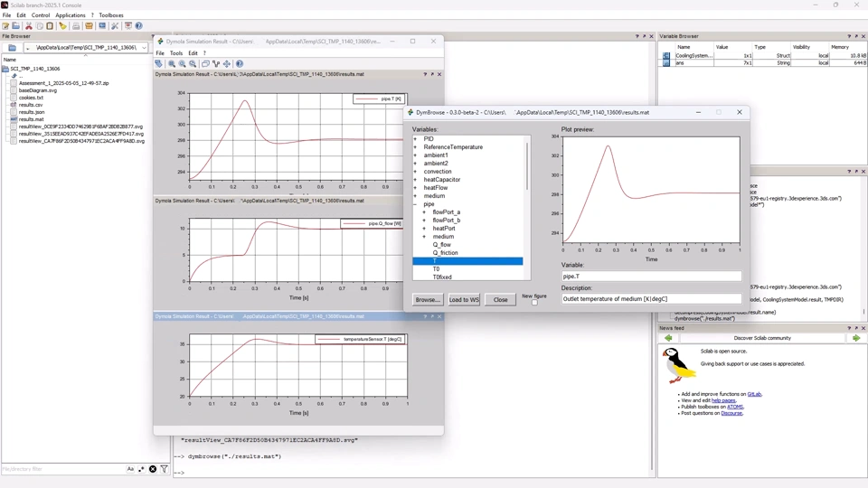Viewport: 868px width, 488px height.
Task: Click the Copy icon in Scilab toolbar
Action: point(39,26)
